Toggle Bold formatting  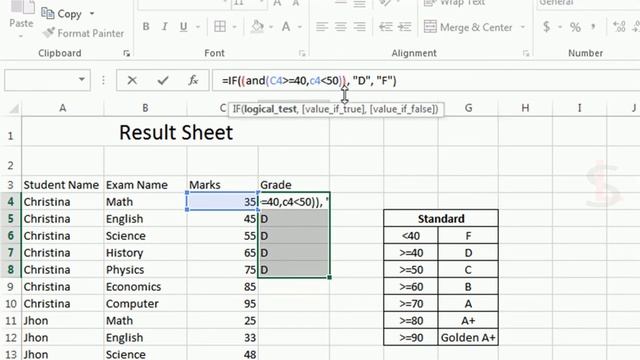tap(146, 27)
